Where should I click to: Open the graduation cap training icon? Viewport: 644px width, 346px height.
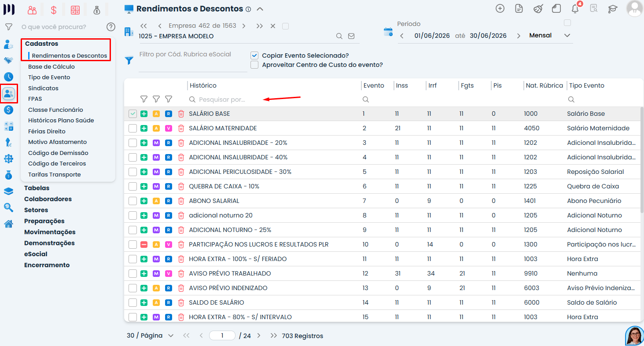(612, 8)
